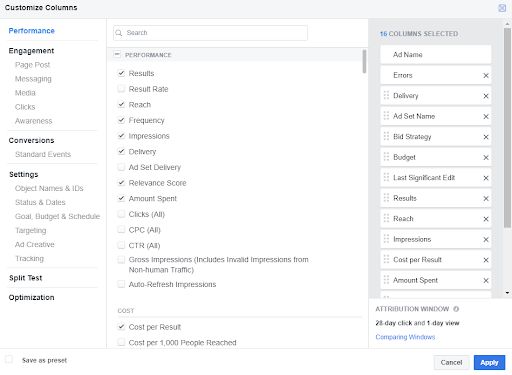
Task: Select the Page Post subcategory
Action: click(x=32, y=65)
